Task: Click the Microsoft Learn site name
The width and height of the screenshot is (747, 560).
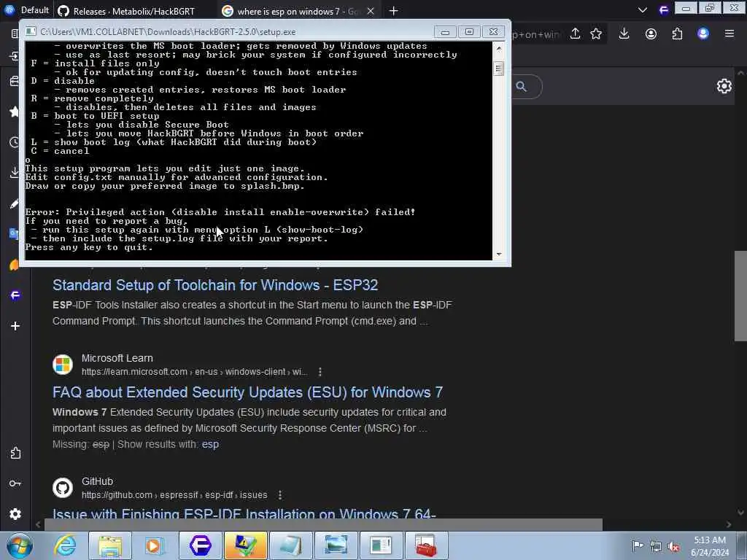Action: pyautogui.click(x=117, y=358)
